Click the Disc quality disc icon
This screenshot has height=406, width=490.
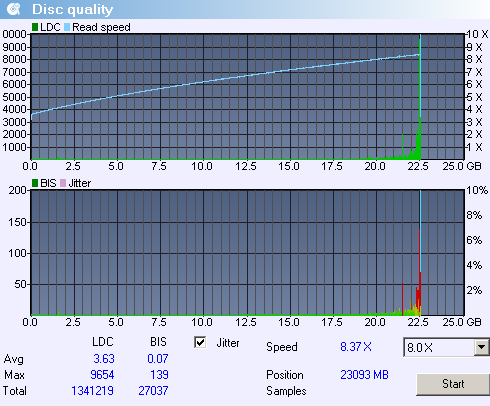pos(14,9)
